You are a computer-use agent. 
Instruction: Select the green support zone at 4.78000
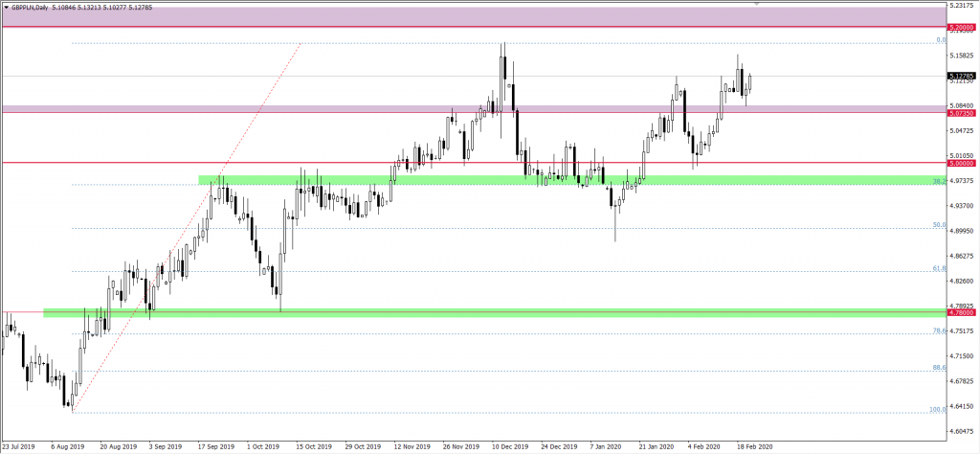(x=495, y=312)
